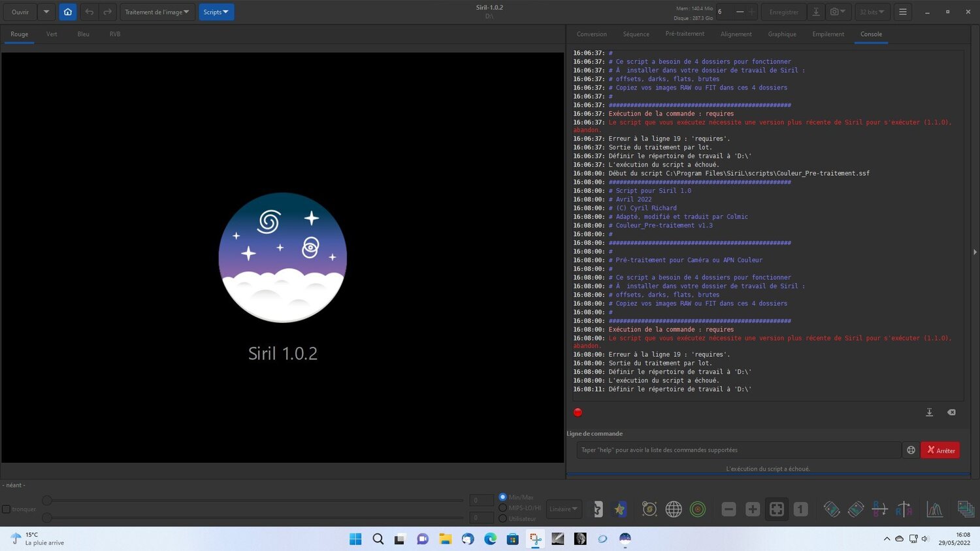Click the red record indicator below console

pyautogui.click(x=578, y=412)
